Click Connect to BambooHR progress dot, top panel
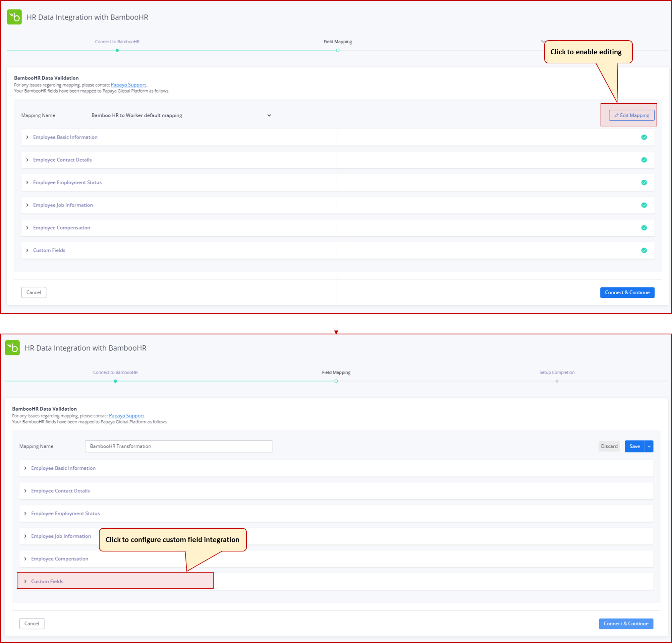The image size is (672, 643). [x=117, y=50]
